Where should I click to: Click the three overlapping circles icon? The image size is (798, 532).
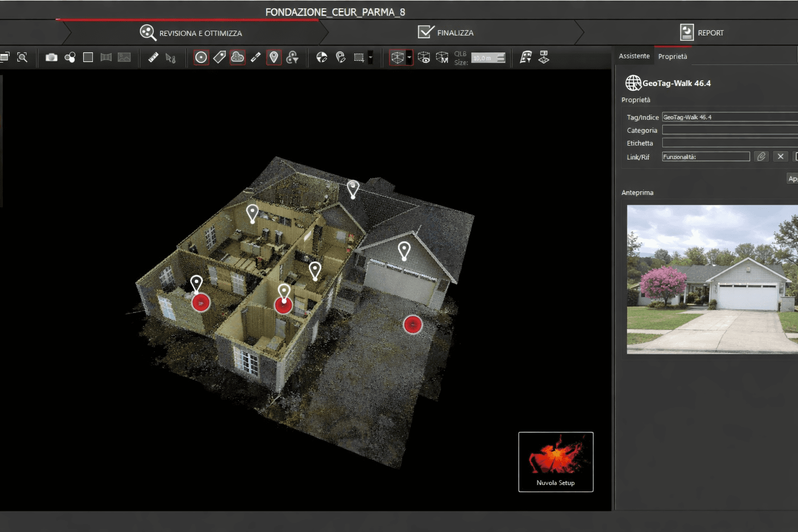click(70, 57)
